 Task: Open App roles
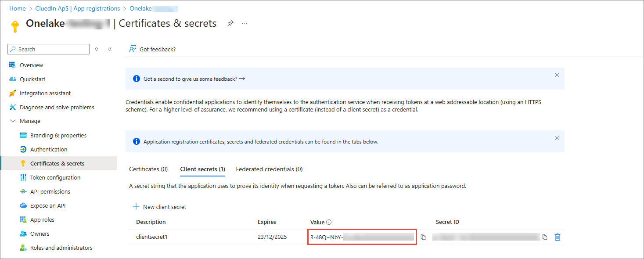[x=42, y=219]
